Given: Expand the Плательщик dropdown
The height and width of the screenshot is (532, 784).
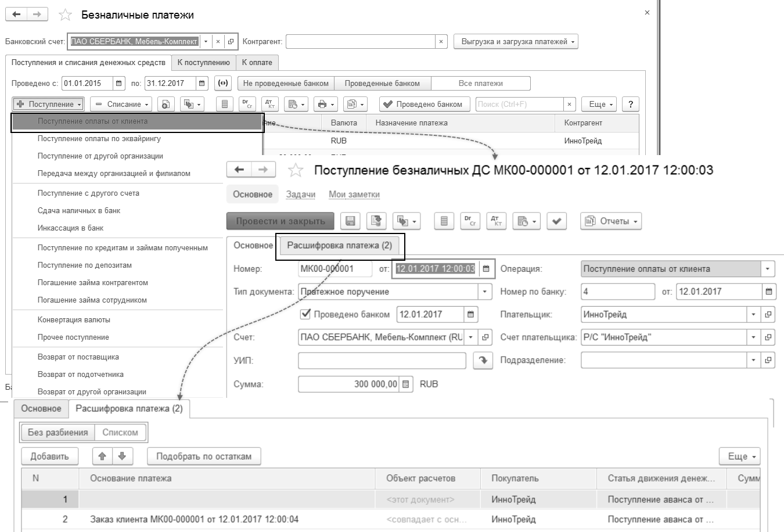Looking at the screenshot, I should (x=754, y=314).
